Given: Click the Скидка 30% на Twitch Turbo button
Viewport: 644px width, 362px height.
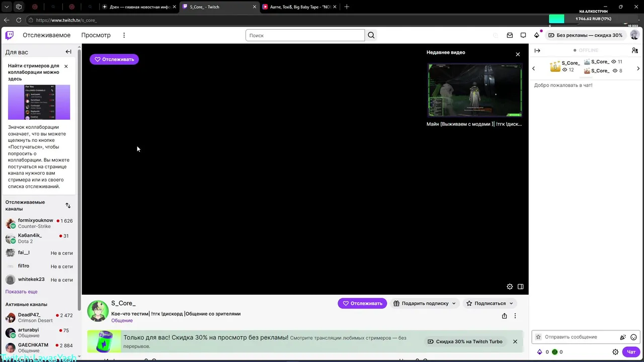Looking at the screenshot, I should (x=465, y=341).
